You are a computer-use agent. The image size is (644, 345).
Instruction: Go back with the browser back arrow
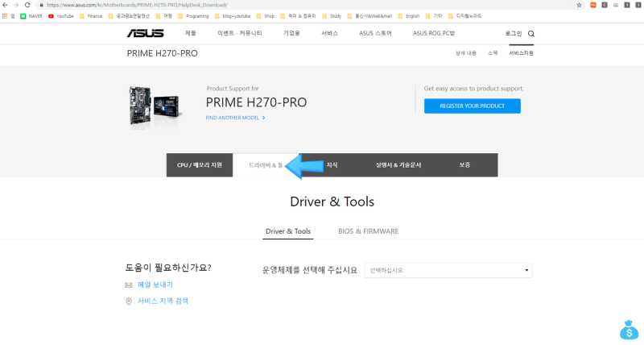coord(5,5)
